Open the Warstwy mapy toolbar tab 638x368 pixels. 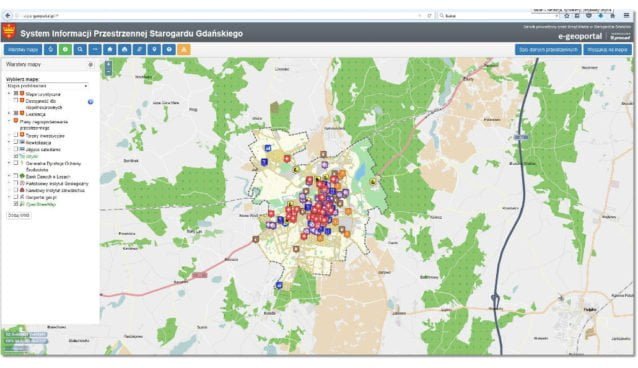point(23,50)
